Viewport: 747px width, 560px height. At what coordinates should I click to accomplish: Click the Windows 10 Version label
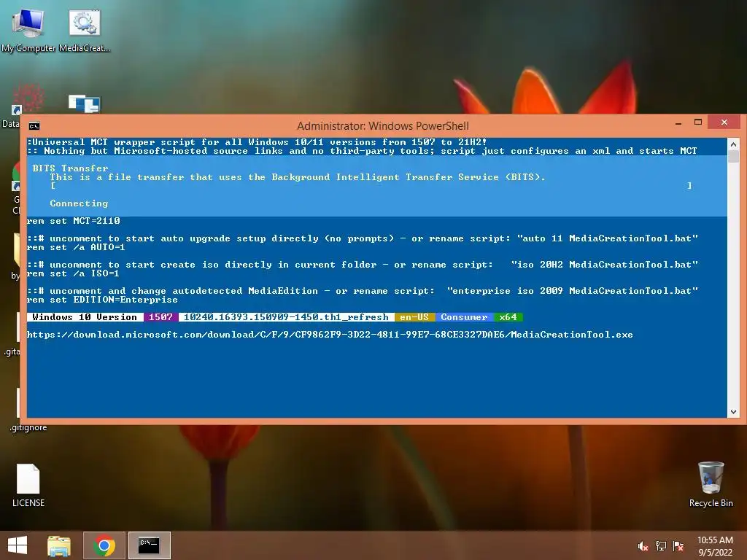click(x=85, y=317)
